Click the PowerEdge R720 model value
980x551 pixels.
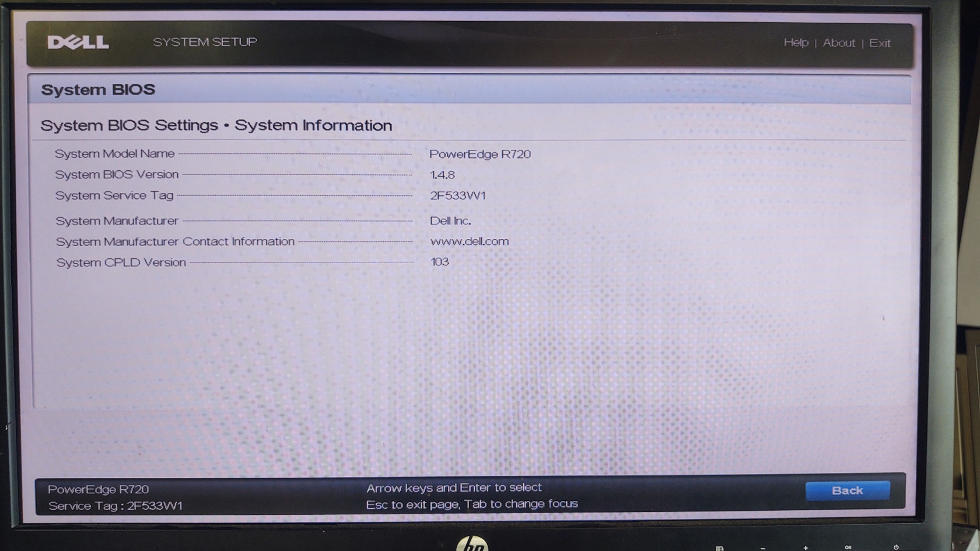click(480, 155)
